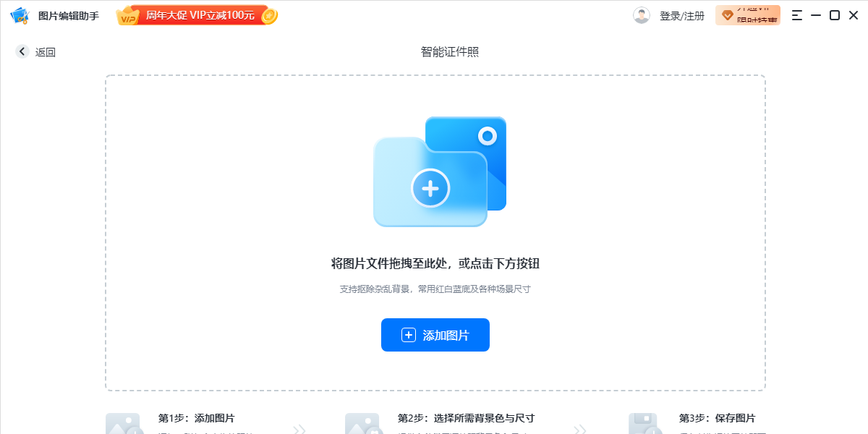Click the 图片编辑助手 app logo icon
This screenshot has height=434, width=868.
click(20, 15)
